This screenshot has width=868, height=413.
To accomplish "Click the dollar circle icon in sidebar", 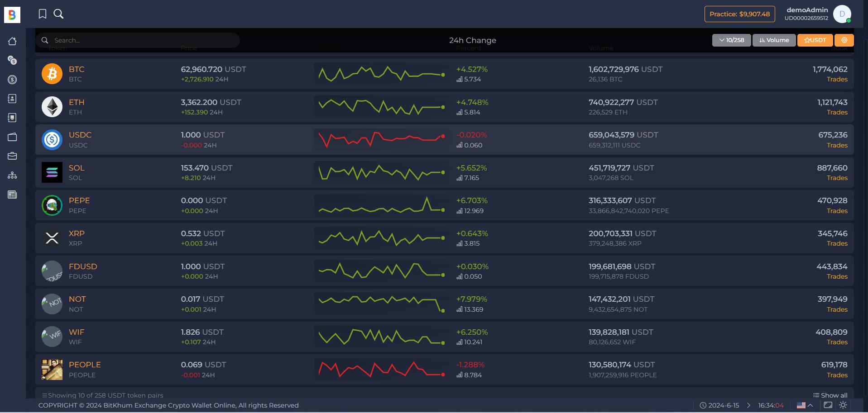I will (x=12, y=80).
